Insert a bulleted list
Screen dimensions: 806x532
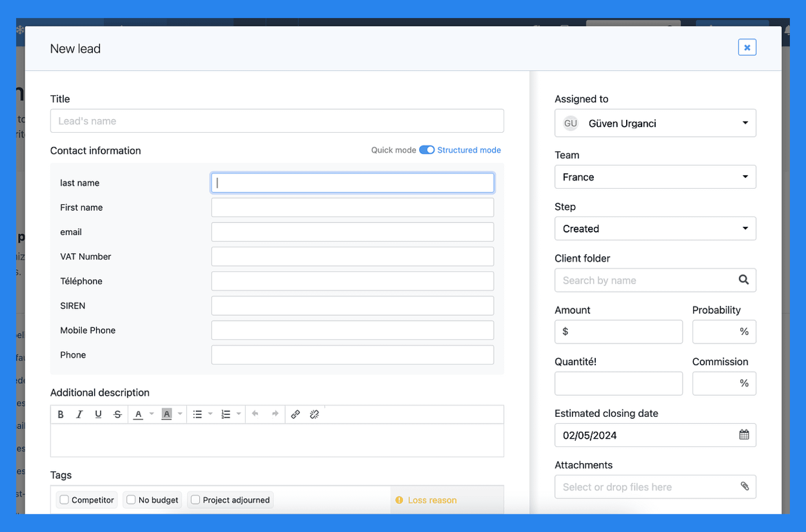pyautogui.click(x=197, y=414)
